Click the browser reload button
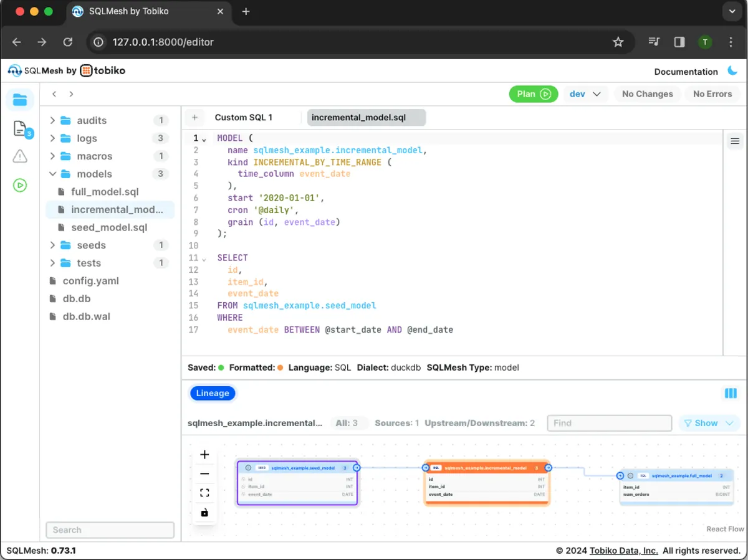This screenshot has height=560, width=748. coord(68,42)
